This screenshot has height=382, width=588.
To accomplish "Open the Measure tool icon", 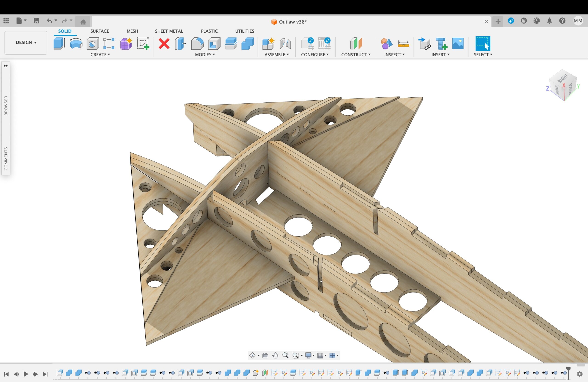I will point(404,43).
